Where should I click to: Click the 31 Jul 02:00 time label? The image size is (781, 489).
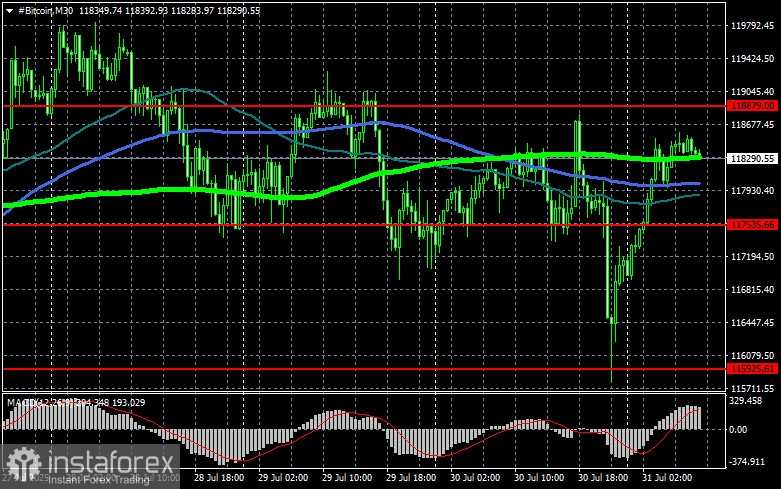click(x=667, y=478)
